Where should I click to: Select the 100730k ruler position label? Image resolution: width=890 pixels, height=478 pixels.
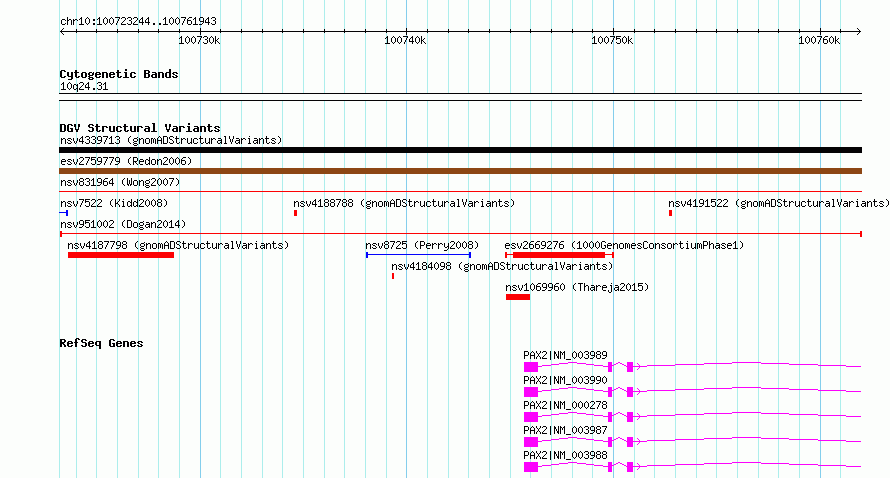[x=199, y=41]
